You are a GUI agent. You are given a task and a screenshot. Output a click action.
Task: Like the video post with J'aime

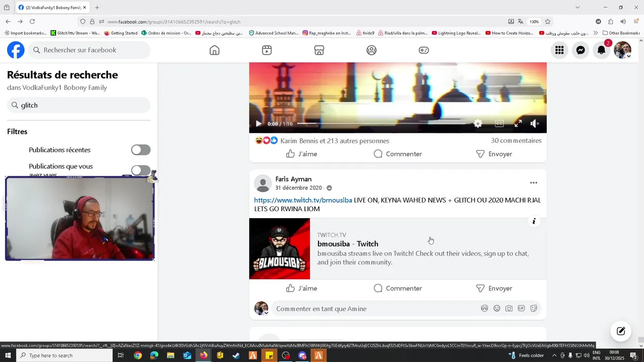pos(301,154)
